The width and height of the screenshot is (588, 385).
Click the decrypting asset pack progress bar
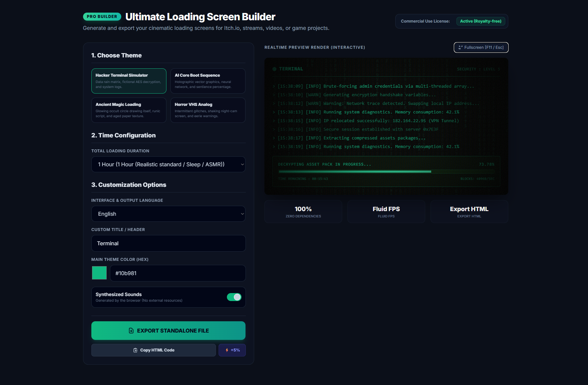[387, 172]
